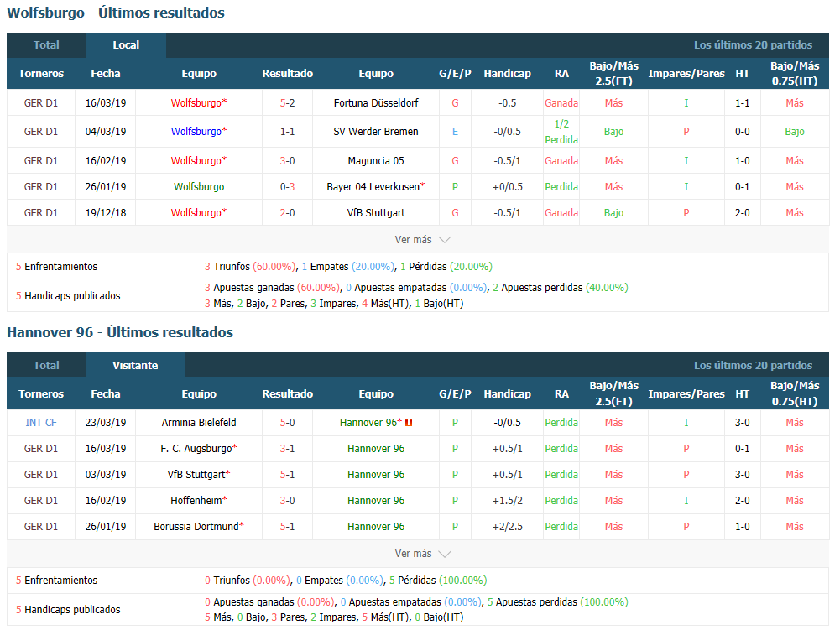Expand Ver más under Hannover 96 results

[422, 554]
